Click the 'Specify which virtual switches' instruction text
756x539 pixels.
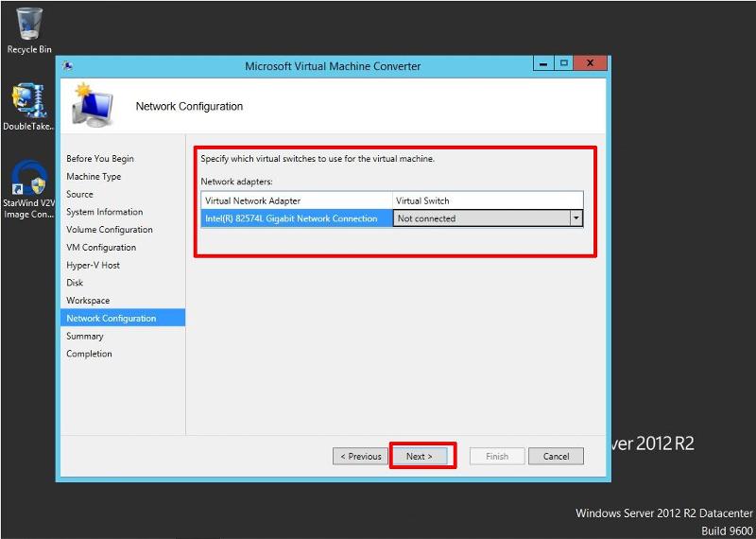pos(318,158)
